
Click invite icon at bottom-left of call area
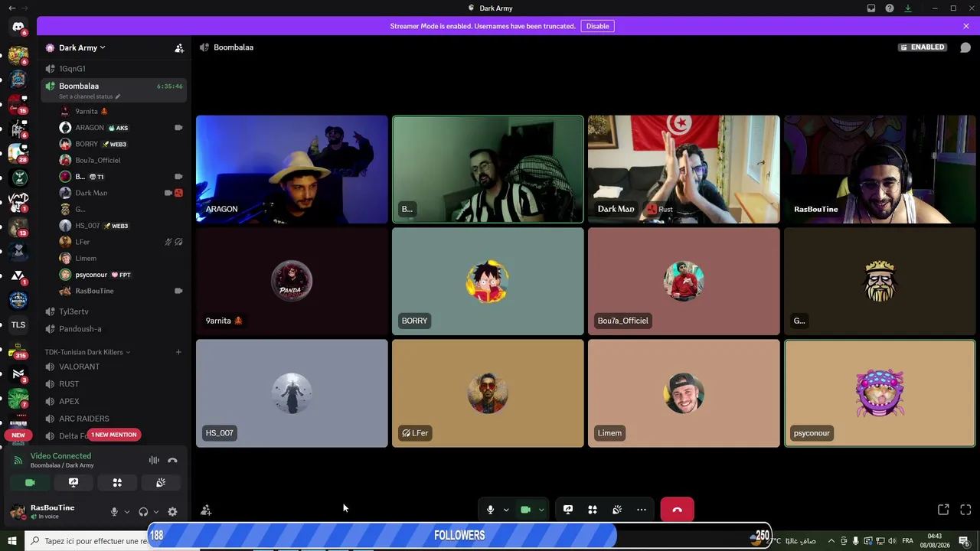pyautogui.click(x=206, y=510)
